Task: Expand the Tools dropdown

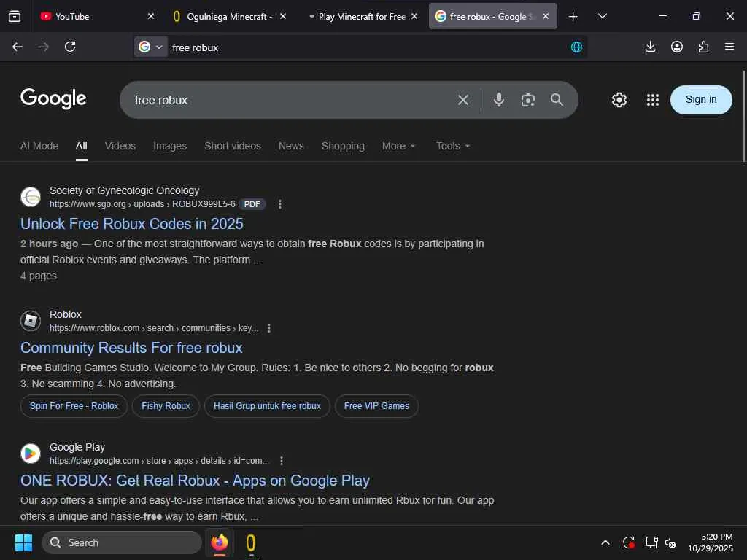Action: [453, 146]
